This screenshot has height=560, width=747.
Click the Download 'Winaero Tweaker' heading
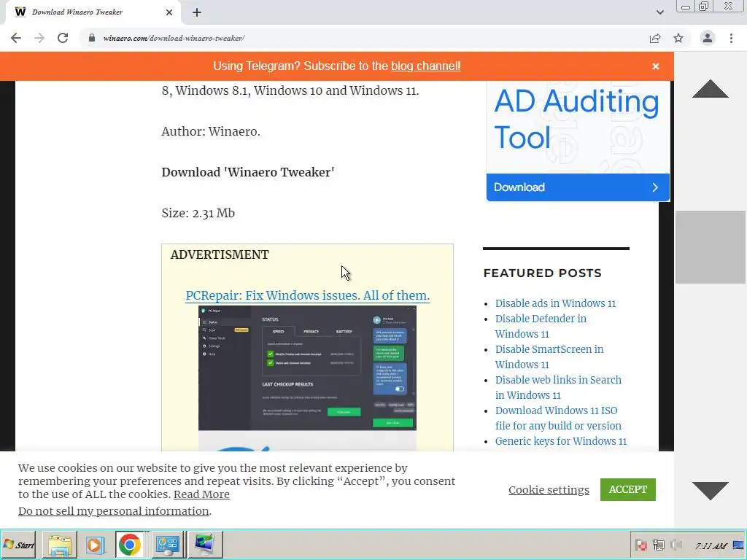click(x=248, y=172)
